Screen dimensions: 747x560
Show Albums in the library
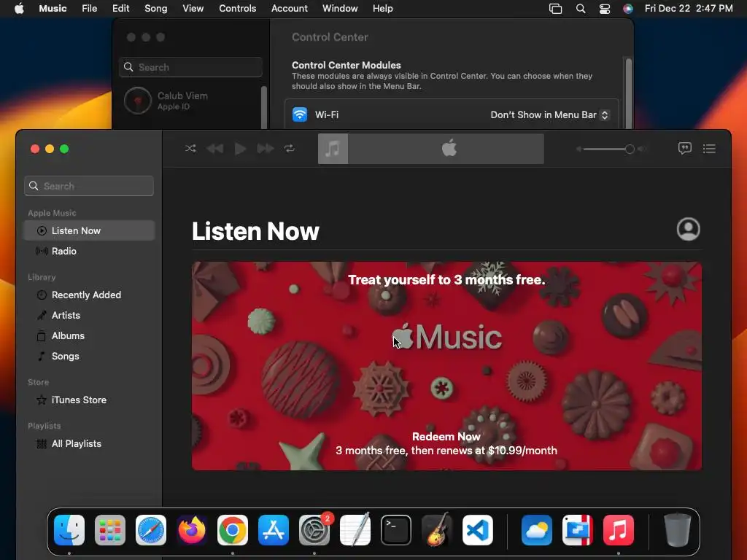(x=89, y=335)
